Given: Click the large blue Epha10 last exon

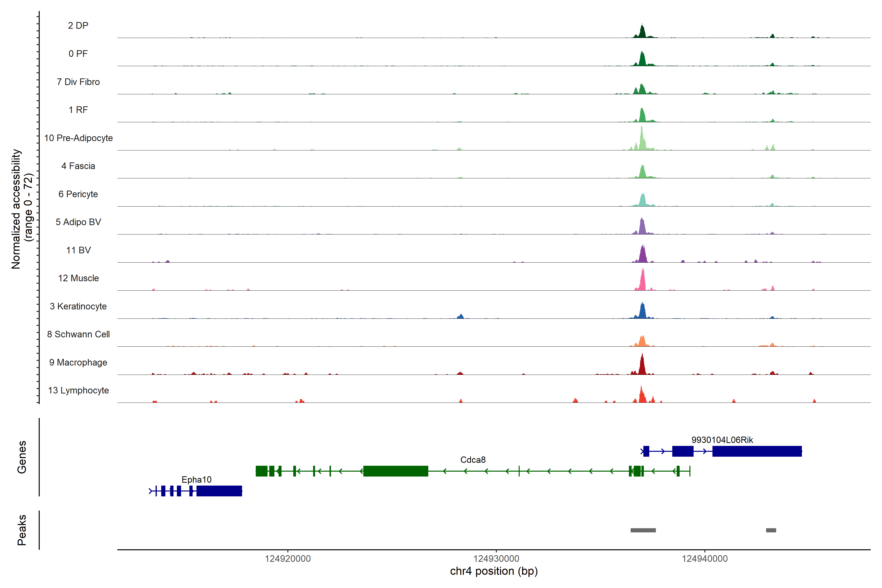Looking at the screenshot, I should pyautogui.click(x=219, y=491).
